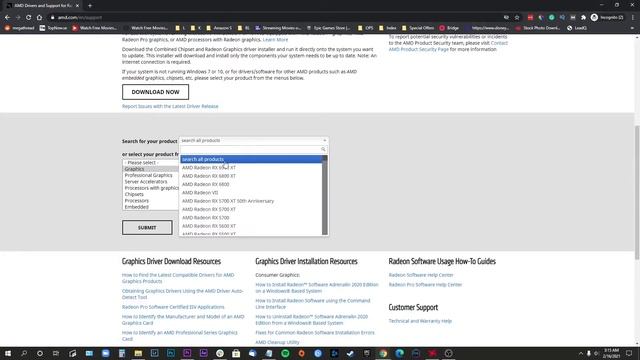Open Fixes for Common Radeon Software Installation Errors

click(315, 333)
